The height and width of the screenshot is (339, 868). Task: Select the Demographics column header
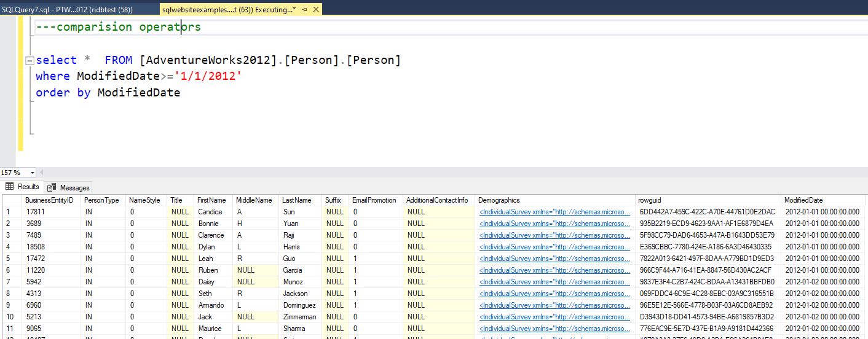[x=555, y=200]
